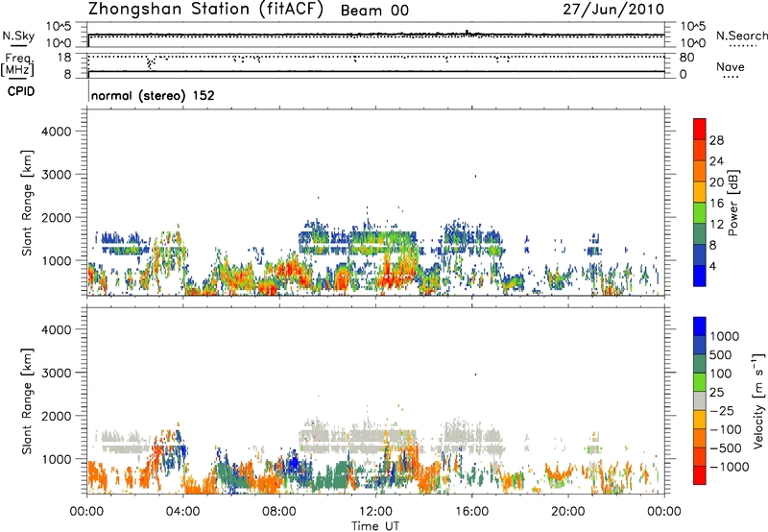Click the 12:00 time tick label
768x532 pixels.
[375, 512]
